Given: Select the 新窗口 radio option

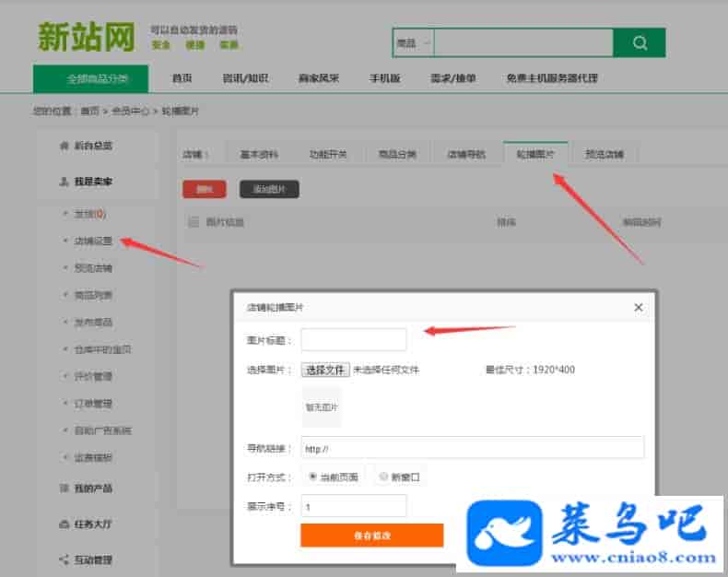Looking at the screenshot, I should [383, 477].
